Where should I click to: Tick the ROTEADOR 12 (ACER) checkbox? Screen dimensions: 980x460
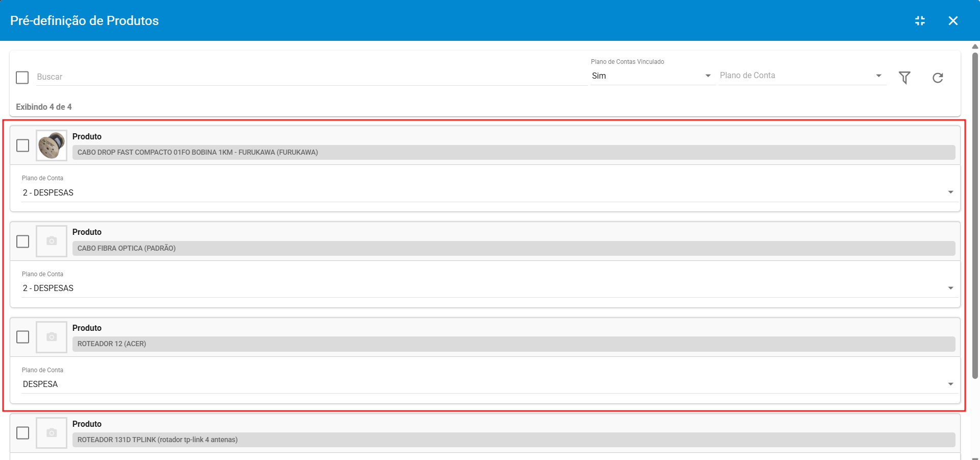(23, 337)
